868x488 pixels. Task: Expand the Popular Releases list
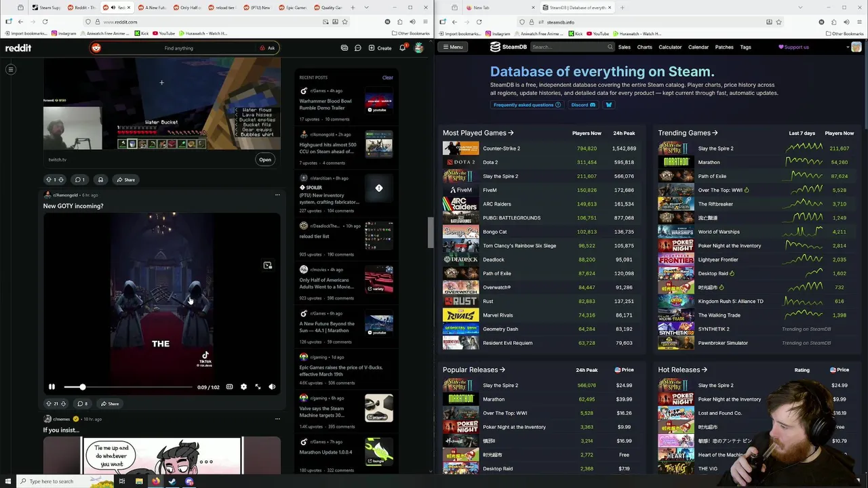pos(474,370)
